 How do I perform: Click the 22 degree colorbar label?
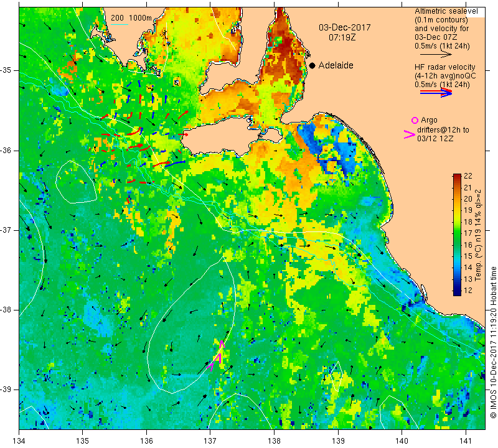click(468, 176)
